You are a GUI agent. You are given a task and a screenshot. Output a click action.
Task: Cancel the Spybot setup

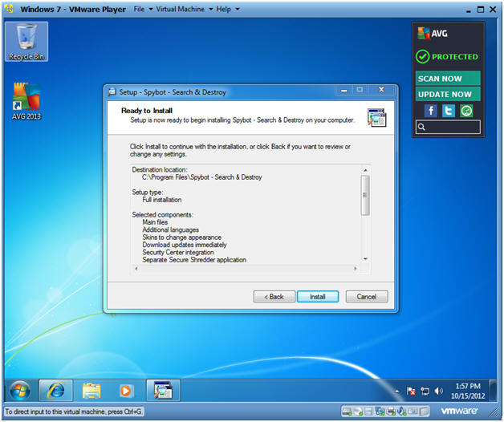pos(367,296)
